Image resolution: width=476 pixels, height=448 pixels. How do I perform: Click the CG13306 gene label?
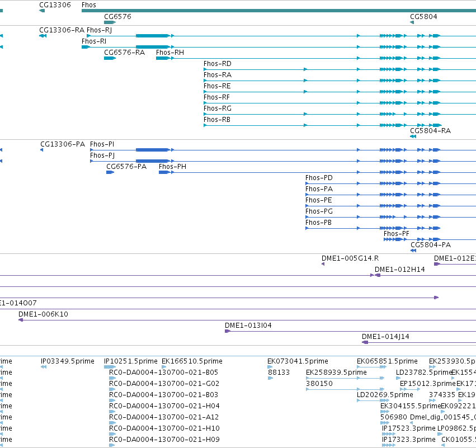(55, 5)
